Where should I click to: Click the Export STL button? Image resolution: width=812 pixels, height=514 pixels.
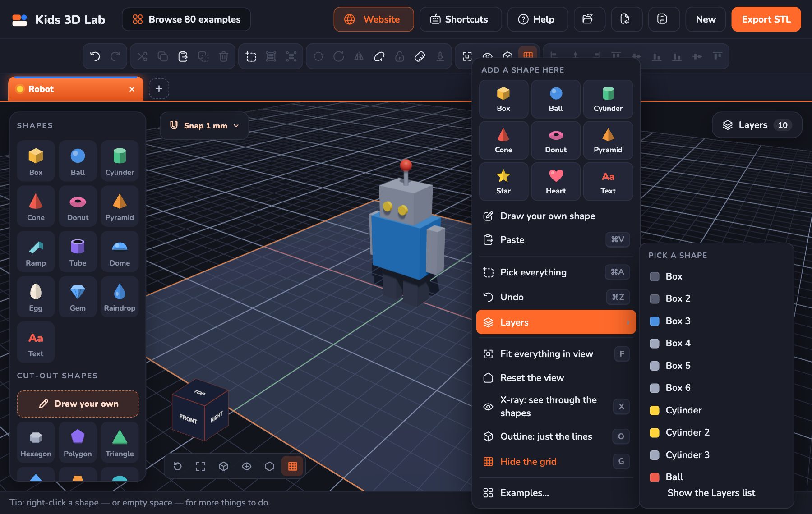(x=766, y=19)
